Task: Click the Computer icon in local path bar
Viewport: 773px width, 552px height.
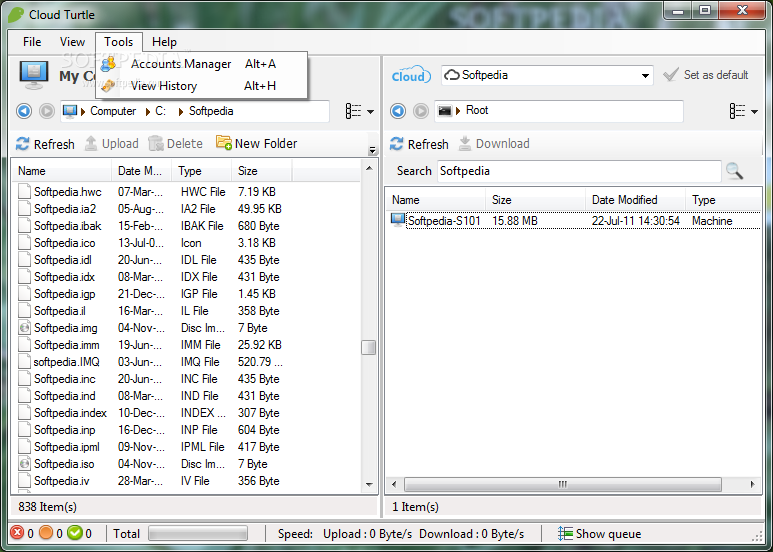Action: [x=70, y=111]
